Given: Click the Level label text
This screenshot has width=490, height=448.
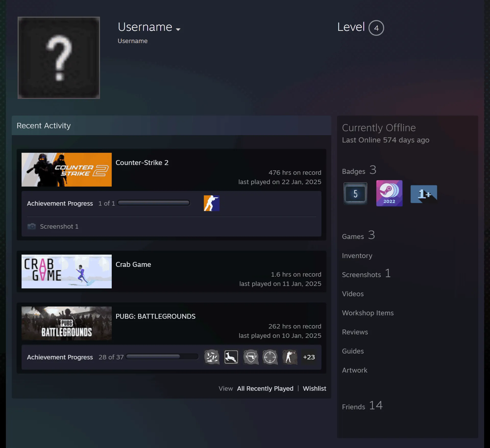Looking at the screenshot, I should pyautogui.click(x=351, y=27).
